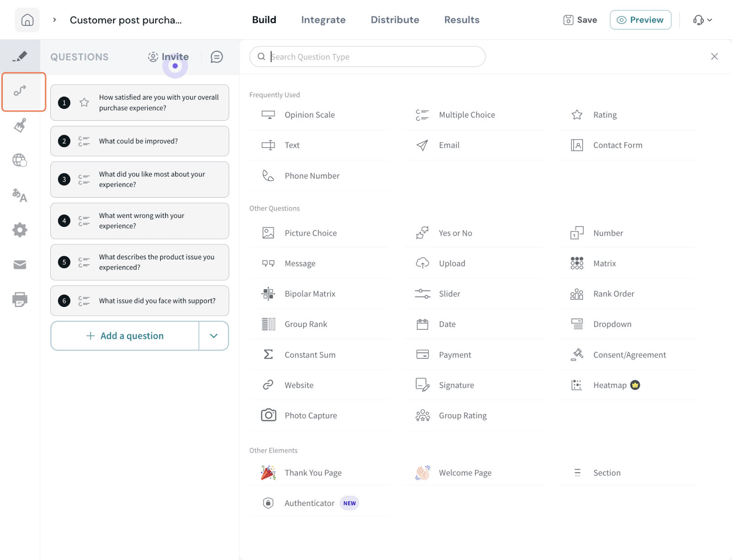
Task: Expand the Add a question dropdown arrow
Action: coord(214,336)
